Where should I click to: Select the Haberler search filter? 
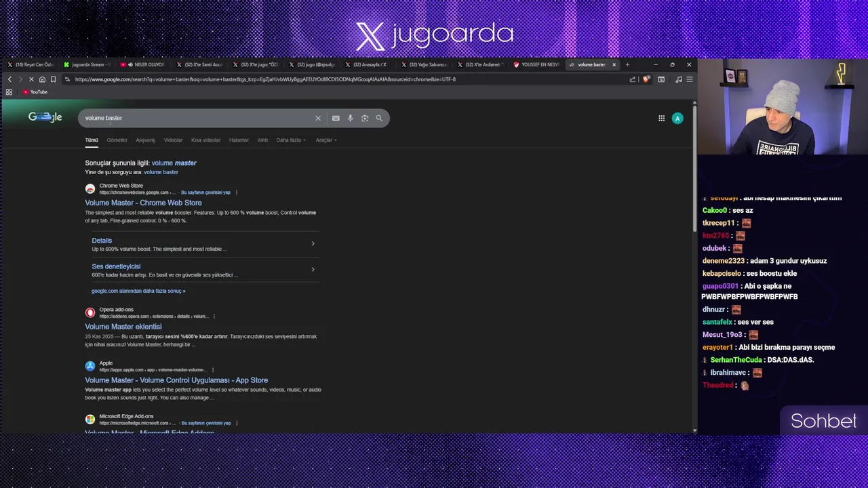[239, 140]
